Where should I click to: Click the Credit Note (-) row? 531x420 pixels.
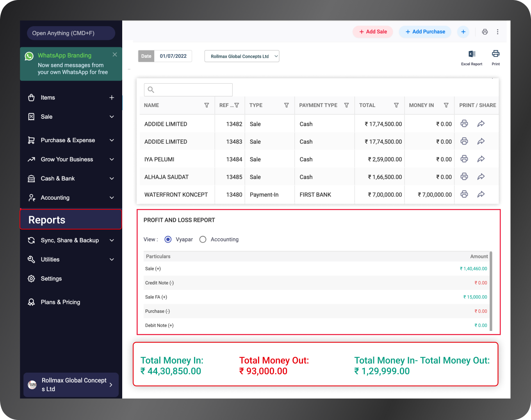316,283
